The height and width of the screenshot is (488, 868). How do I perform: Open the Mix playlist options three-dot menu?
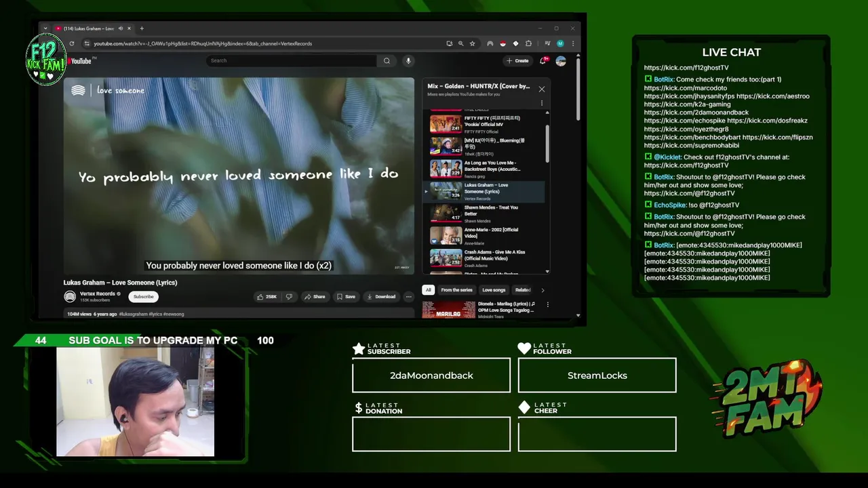(541, 103)
